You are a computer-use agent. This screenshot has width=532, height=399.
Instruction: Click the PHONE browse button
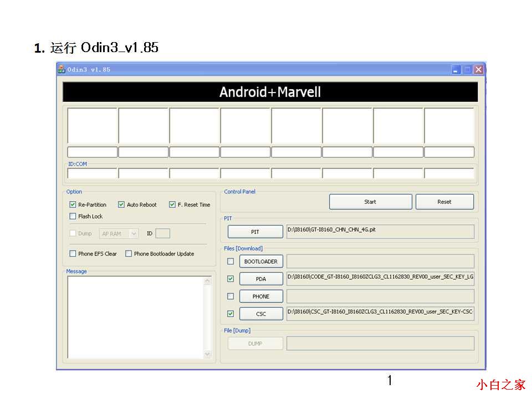pyautogui.click(x=261, y=296)
